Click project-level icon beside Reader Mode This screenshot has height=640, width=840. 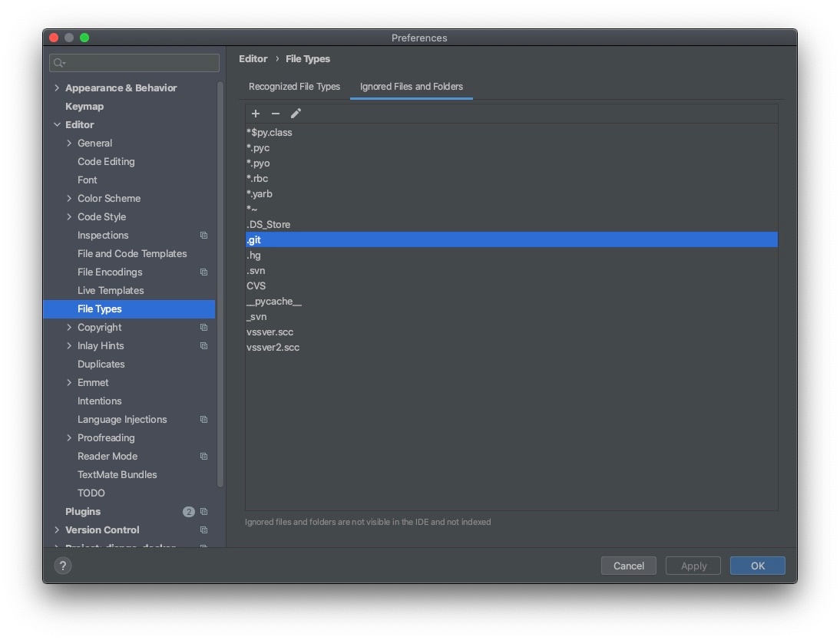pyautogui.click(x=203, y=457)
